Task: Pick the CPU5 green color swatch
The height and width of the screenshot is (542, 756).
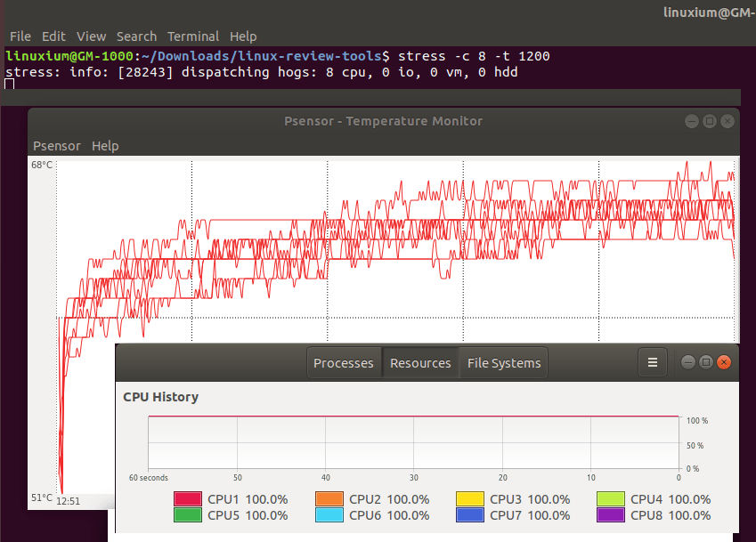Action: click(188, 515)
